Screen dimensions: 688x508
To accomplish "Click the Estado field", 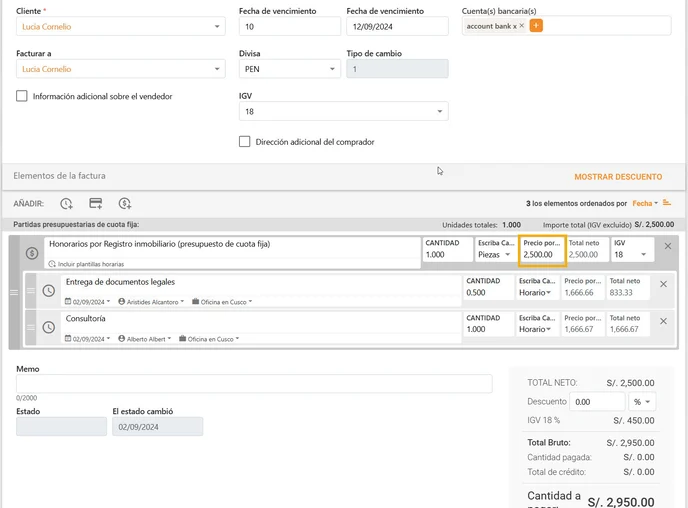I will 61,426.
